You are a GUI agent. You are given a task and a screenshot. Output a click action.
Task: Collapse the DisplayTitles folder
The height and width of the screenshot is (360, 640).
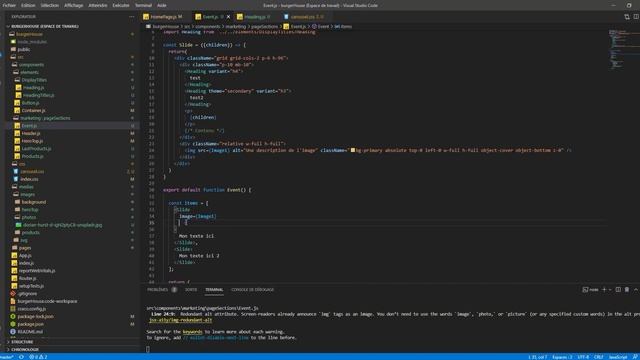(34, 80)
